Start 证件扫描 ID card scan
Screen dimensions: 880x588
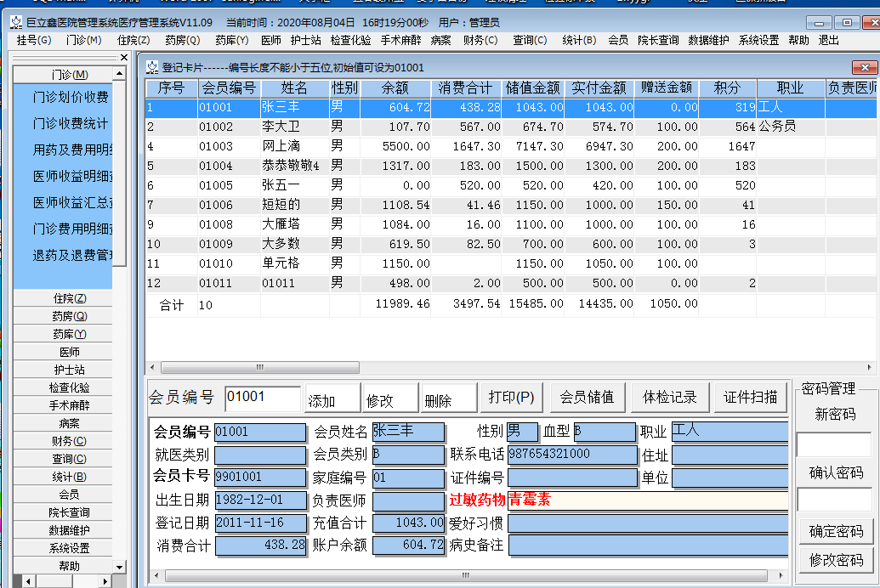coord(749,397)
